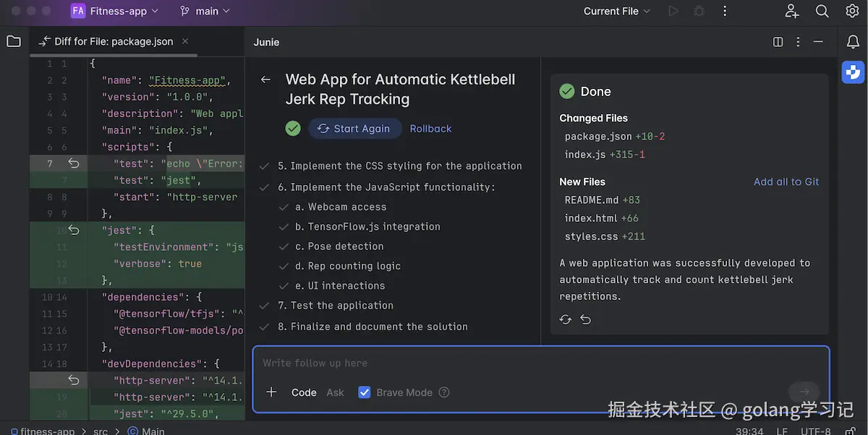Toggle the Brave Mode checkbox

(365, 392)
